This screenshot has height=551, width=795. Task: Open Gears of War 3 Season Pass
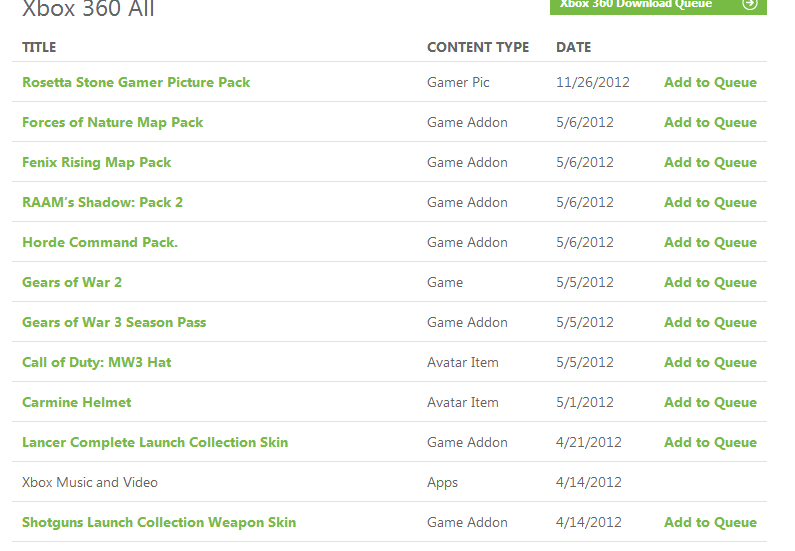point(114,322)
